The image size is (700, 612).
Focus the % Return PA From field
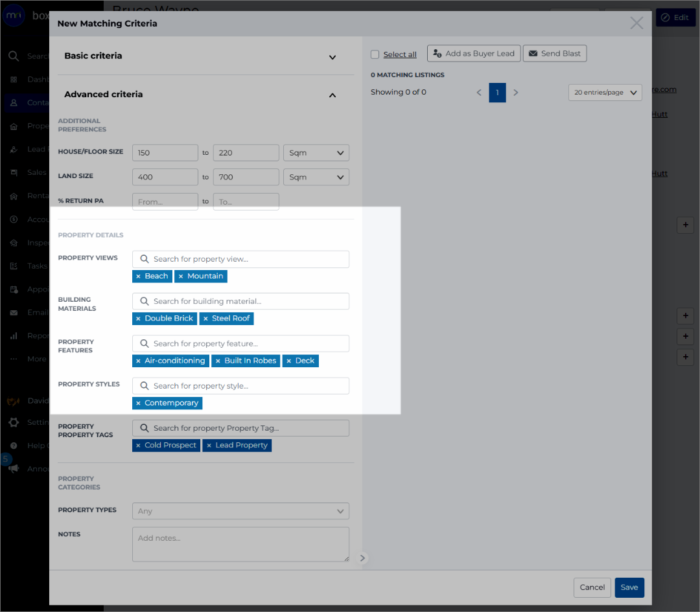click(x=165, y=201)
